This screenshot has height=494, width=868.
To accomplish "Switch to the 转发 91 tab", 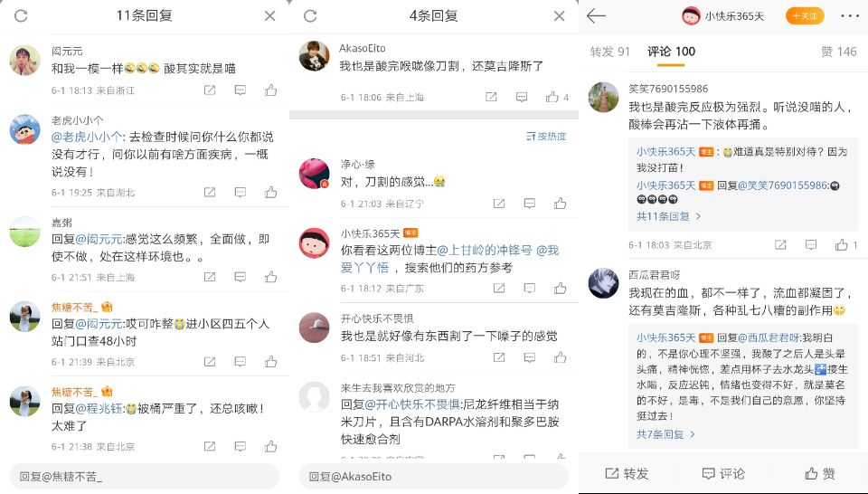I will coord(610,52).
